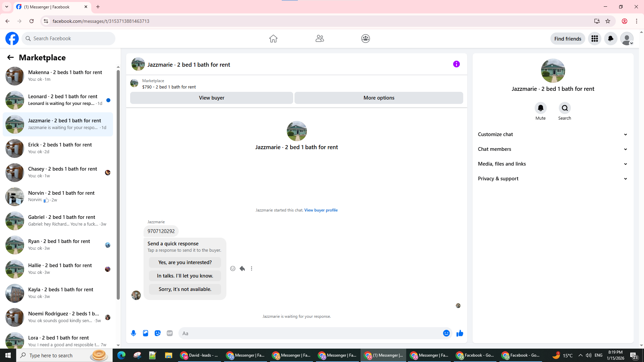Open the GIF picker icon
644x362 pixels.
[170, 333]
